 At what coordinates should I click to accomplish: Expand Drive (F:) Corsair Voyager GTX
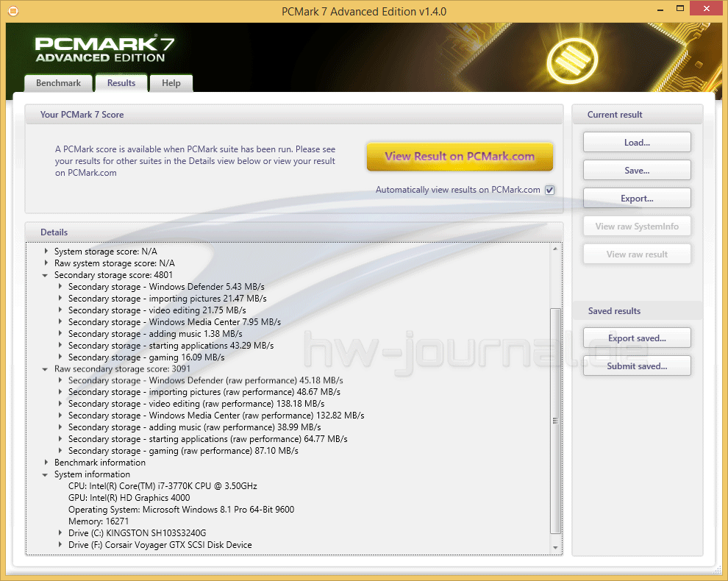click(60, 544)
